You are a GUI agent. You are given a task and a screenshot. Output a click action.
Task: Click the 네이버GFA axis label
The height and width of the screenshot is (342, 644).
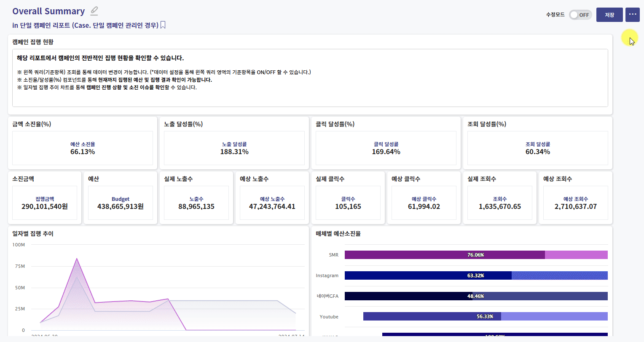coord(327,296)
